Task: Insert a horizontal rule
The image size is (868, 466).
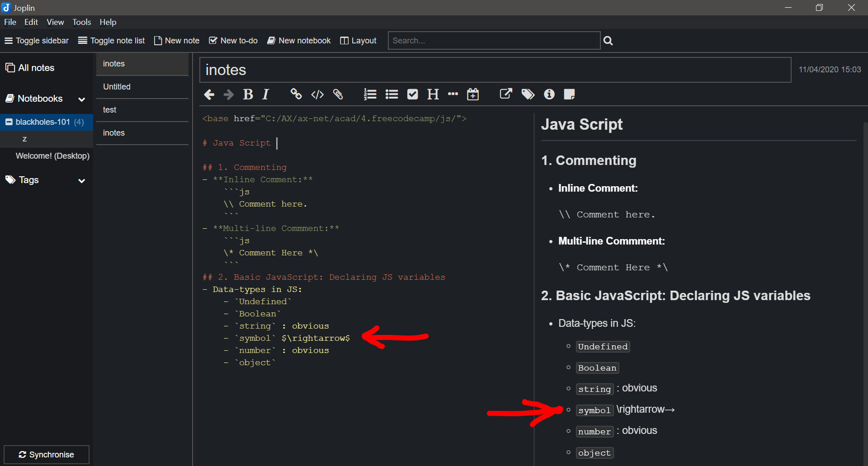Action: pos(453,94)
